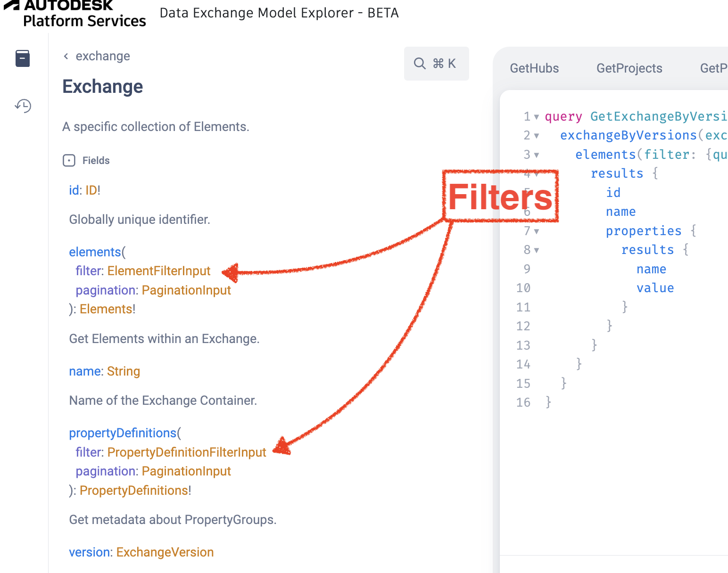
Task: Click the Exchange heading
Action: [x=103, y=87]
